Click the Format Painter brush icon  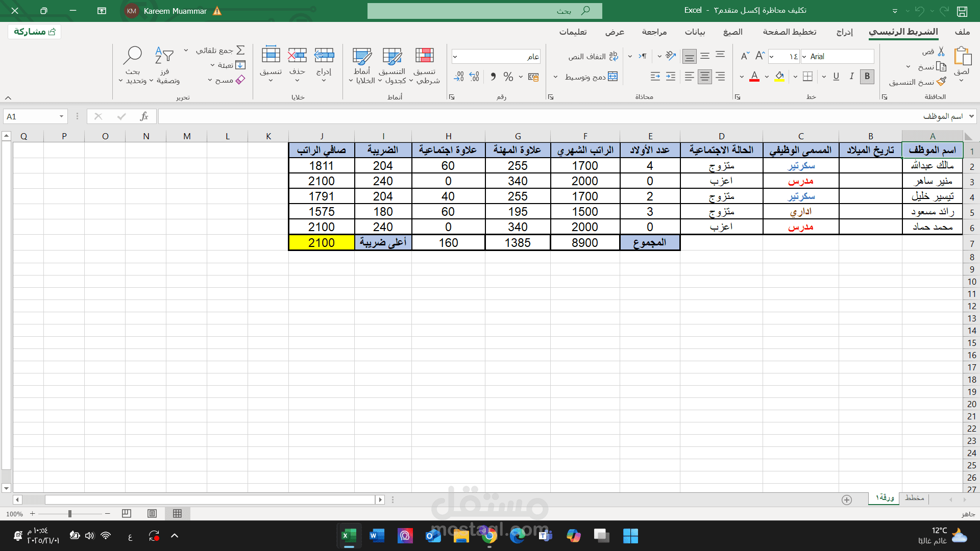pos(942,82)
